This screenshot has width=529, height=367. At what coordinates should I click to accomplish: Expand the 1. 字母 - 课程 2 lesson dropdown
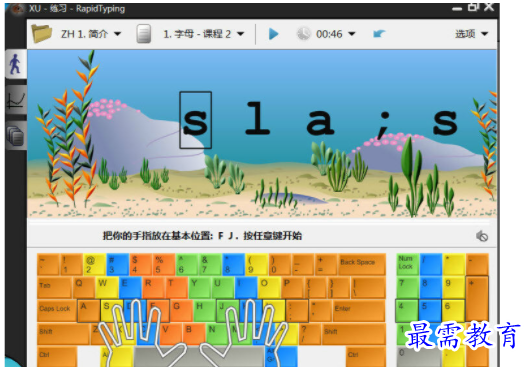coord(241,34)
